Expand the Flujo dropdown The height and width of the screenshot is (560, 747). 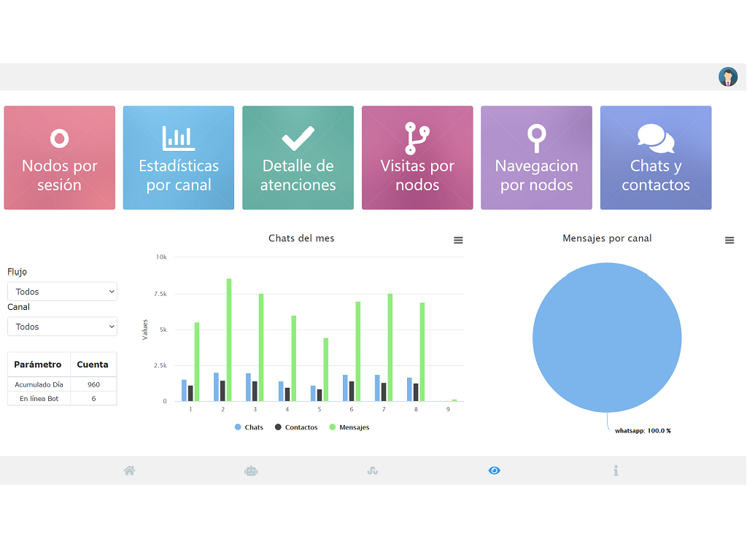pos(62,292)
